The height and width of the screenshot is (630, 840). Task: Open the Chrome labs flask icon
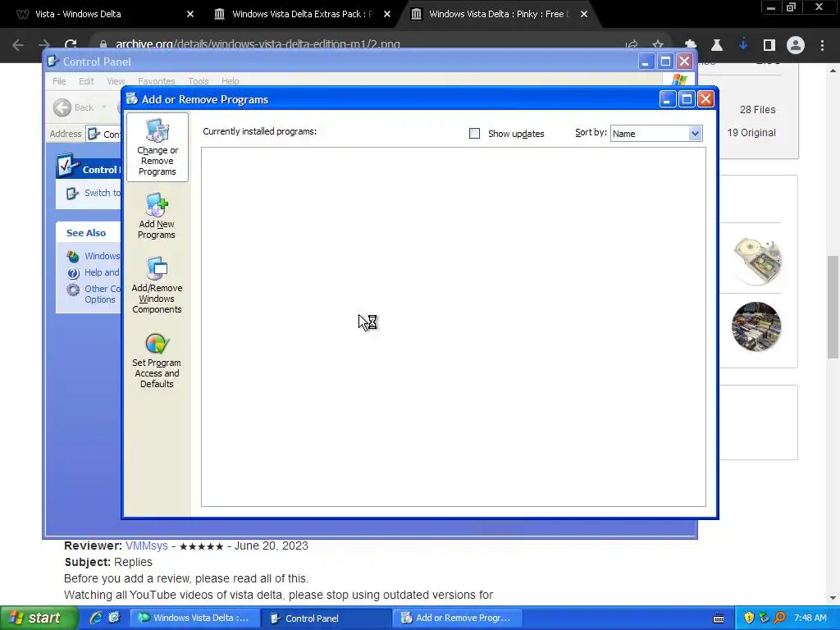pos(717,45)
